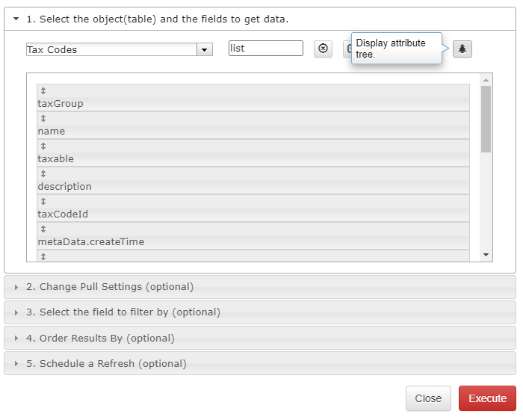This screenshot has width=523, height=420.
Task: Click the icon partially hidden behind tooltip
Action: [x=347, y=49]
